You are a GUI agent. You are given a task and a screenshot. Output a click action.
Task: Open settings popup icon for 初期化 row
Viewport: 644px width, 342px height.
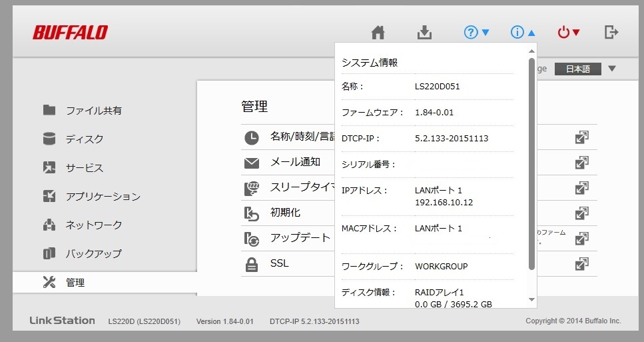[x=582, y=213]
